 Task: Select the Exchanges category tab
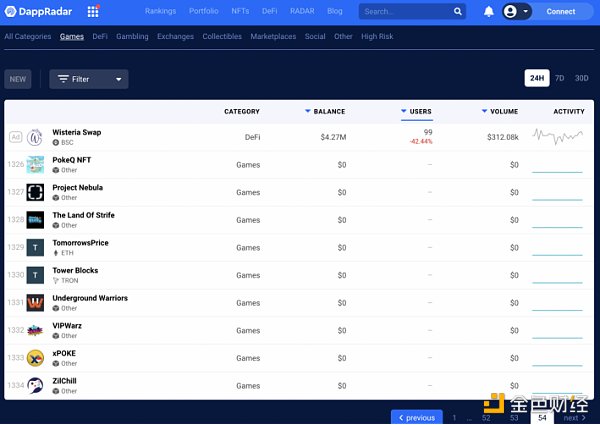point(175,36)
